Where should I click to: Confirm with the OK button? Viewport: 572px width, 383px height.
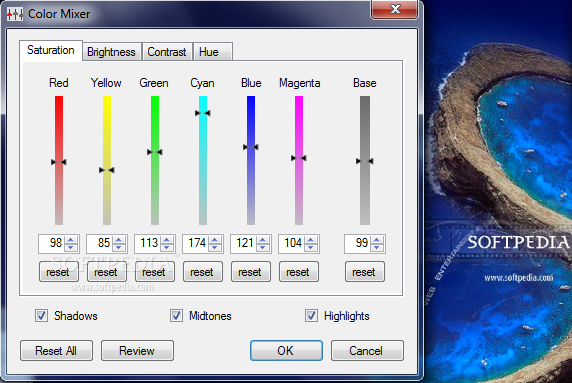(x=286, y=351)
